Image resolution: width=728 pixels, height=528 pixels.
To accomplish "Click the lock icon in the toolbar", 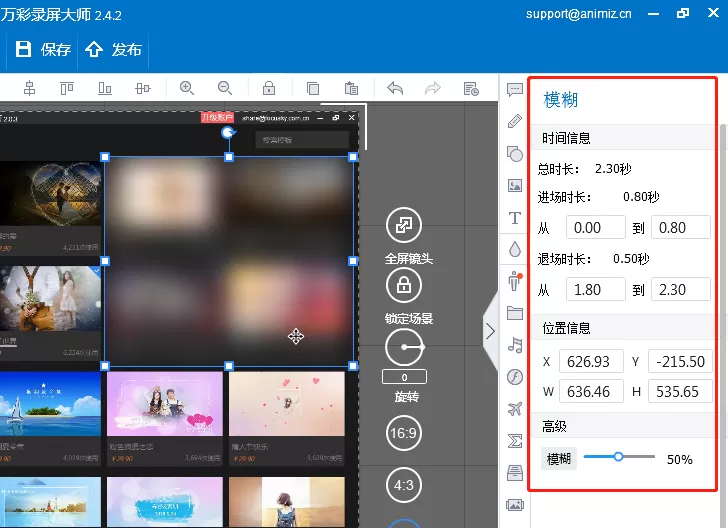I will tap(269, 88).
